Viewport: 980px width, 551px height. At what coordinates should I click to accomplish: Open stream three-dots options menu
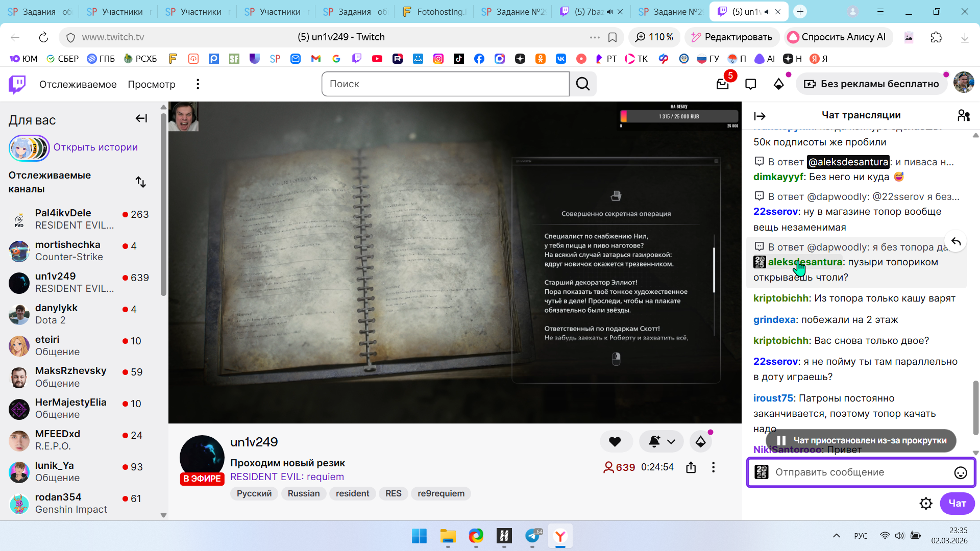(713, 467)
